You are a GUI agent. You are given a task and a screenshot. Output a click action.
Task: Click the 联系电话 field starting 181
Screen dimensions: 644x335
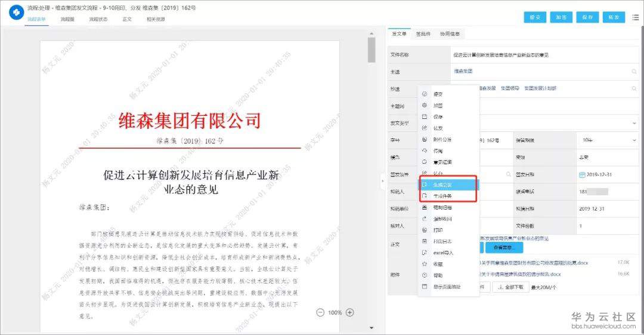[608, 192]
